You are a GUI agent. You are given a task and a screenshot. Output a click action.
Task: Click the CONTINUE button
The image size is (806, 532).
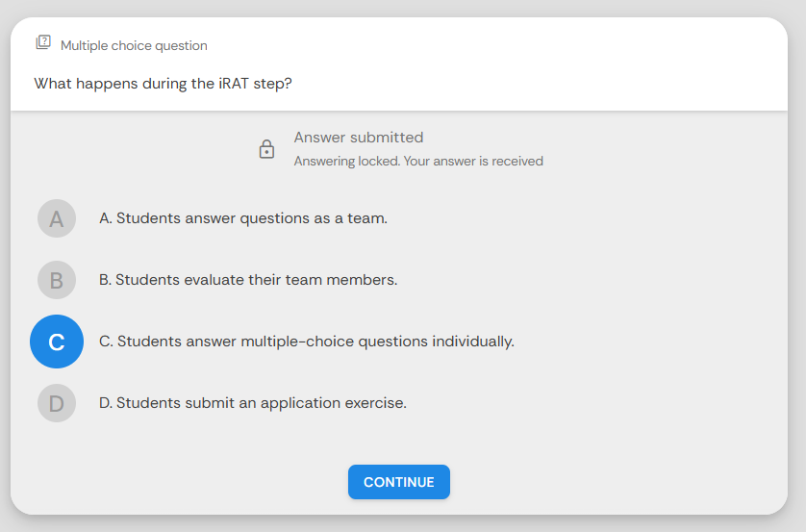coord(399,482)
